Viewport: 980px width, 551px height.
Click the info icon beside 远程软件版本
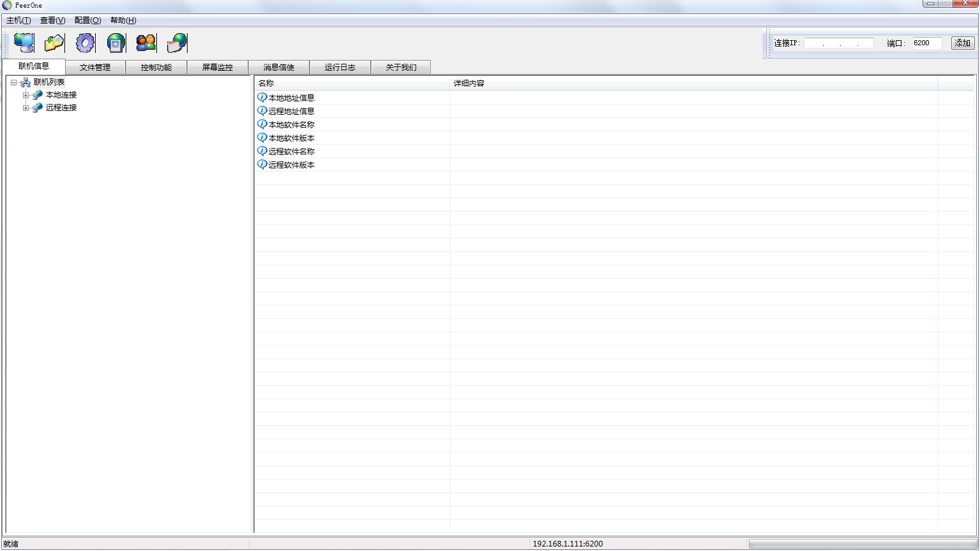pos(262,165)
